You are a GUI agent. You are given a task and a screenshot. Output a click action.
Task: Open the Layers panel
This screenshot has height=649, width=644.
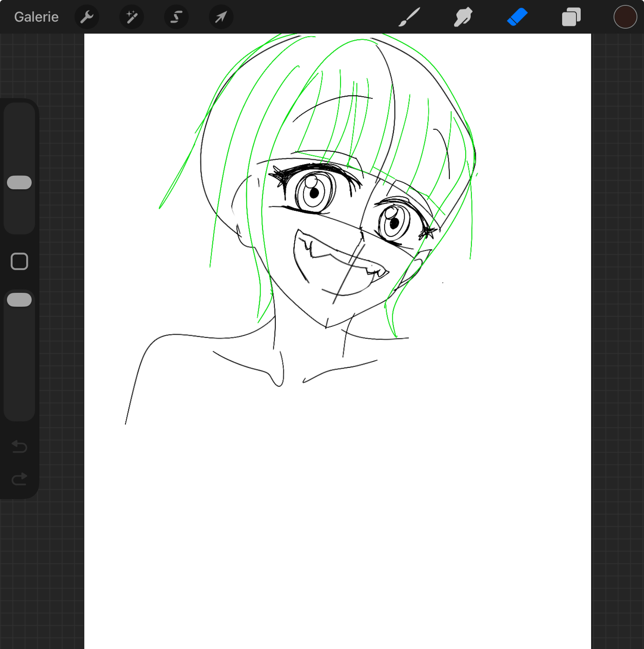point(571,17)
